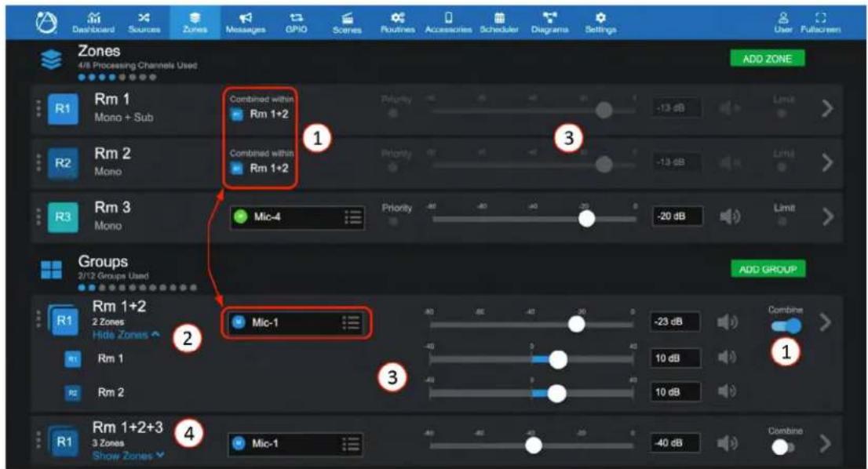Open the Settings gear
The height and width of the screenshot is (469, 868).
click(x=600, y=24)
